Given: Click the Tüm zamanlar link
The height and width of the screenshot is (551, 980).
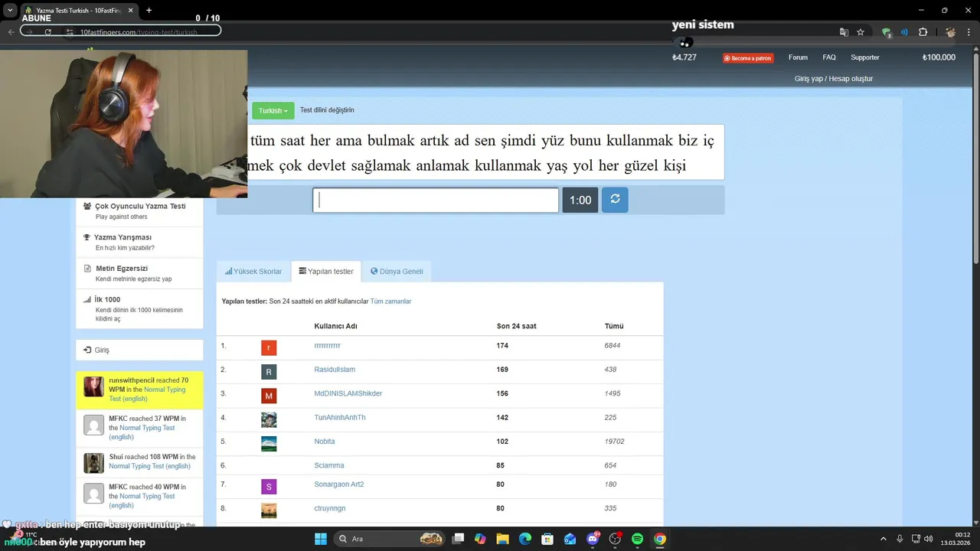Looking at the screenshot, I should click(390, 302).
